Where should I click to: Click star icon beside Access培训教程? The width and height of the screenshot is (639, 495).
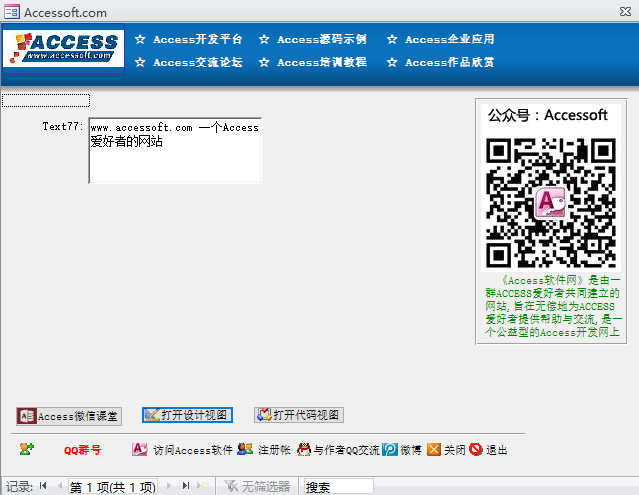click(x=264, y=62)
